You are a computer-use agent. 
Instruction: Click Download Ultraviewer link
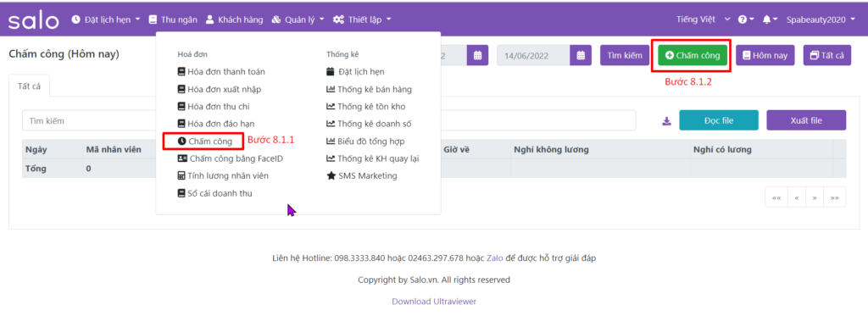point(434,302)
